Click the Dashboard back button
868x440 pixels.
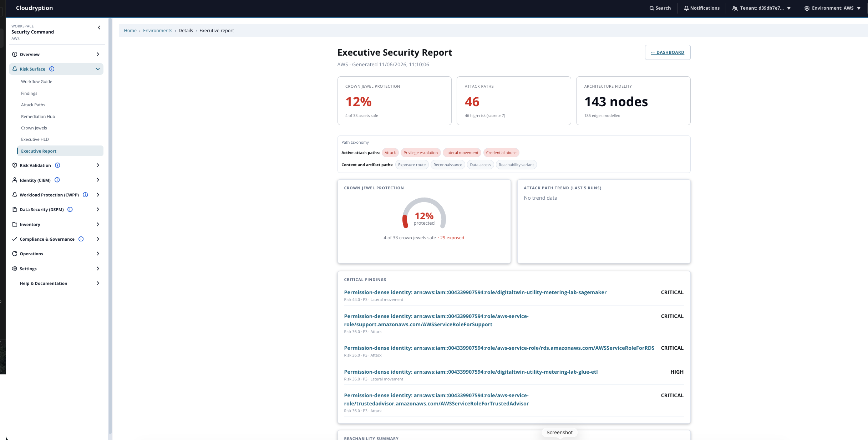coord(668,52)
